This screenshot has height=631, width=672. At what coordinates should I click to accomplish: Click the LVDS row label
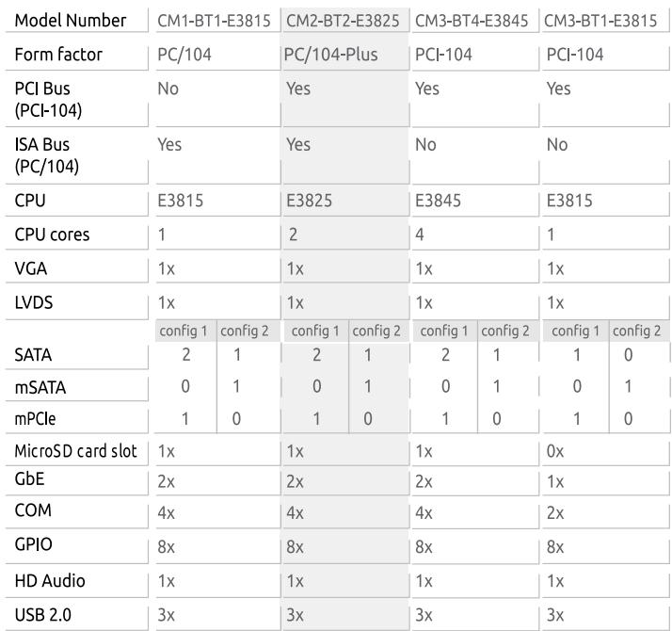pos(34,302)
